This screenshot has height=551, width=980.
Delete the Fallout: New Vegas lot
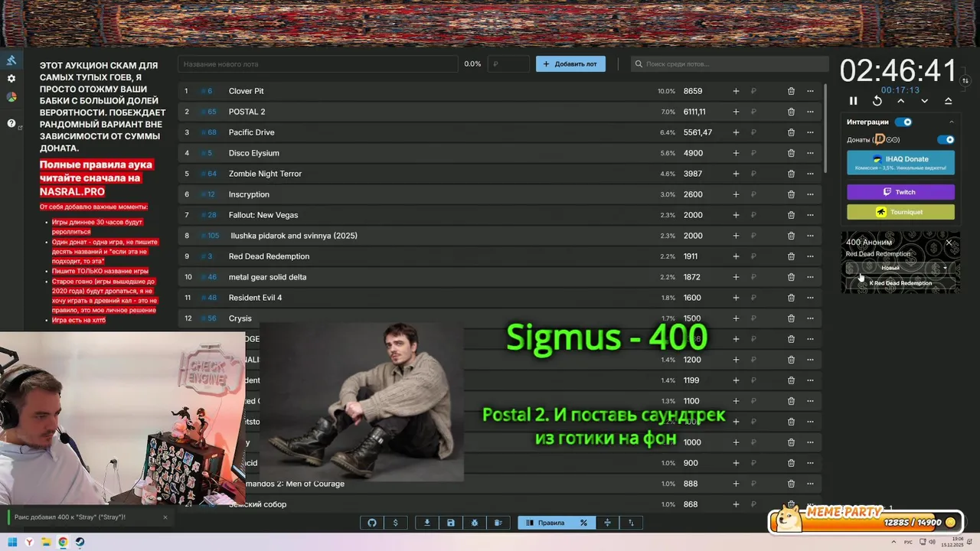791,215
